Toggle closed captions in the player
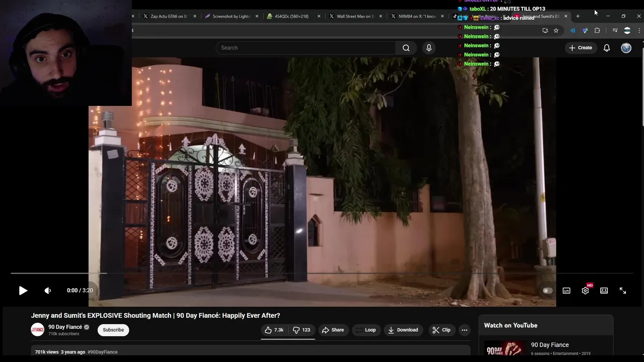644x362 pixels. click(567, 291)
